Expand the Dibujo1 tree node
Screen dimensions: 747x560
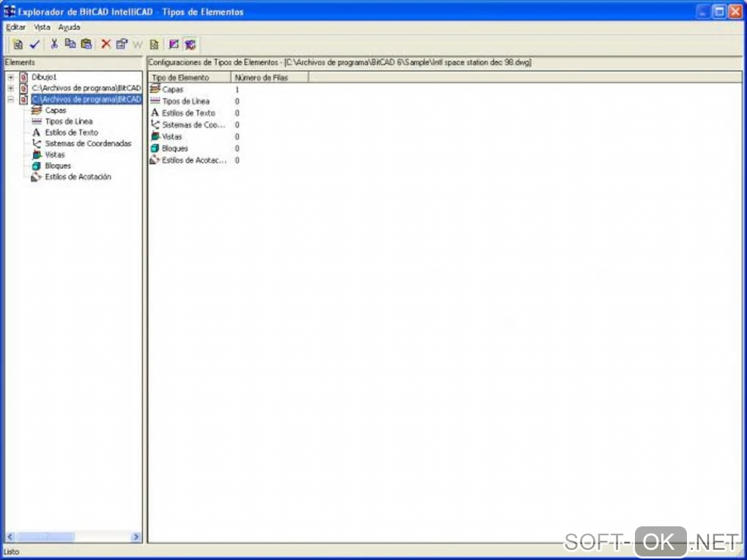tap(10, 77)
